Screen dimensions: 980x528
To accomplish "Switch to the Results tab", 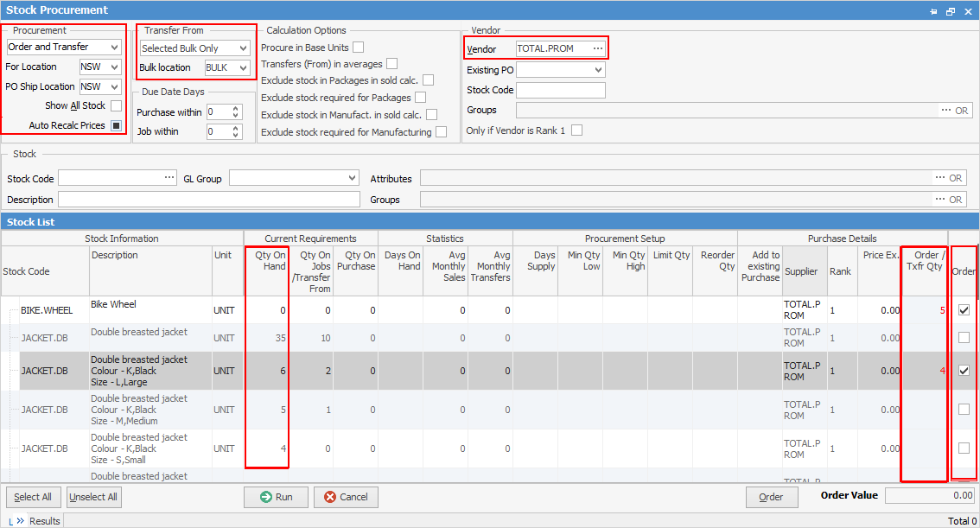I will click(45, 521).
